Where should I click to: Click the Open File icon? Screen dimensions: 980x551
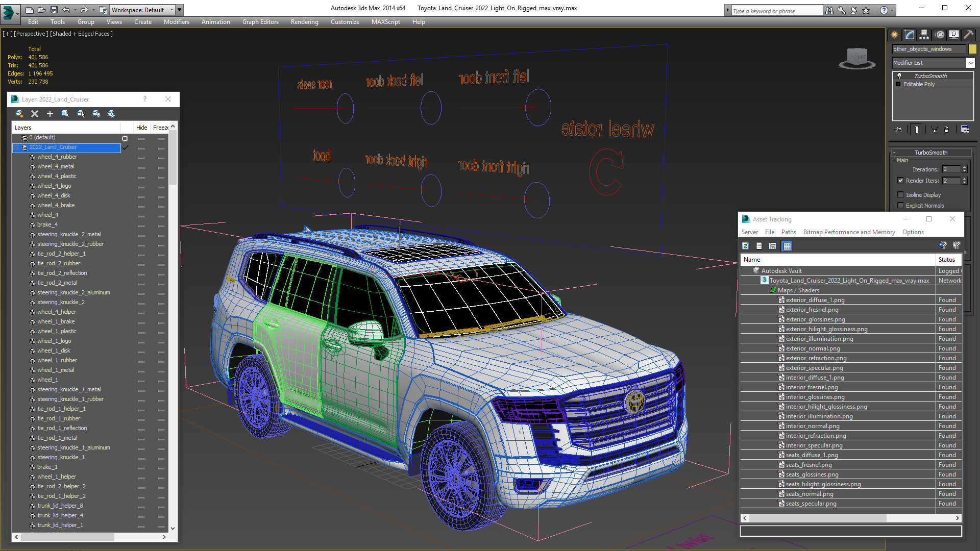[x=41, y=10]
